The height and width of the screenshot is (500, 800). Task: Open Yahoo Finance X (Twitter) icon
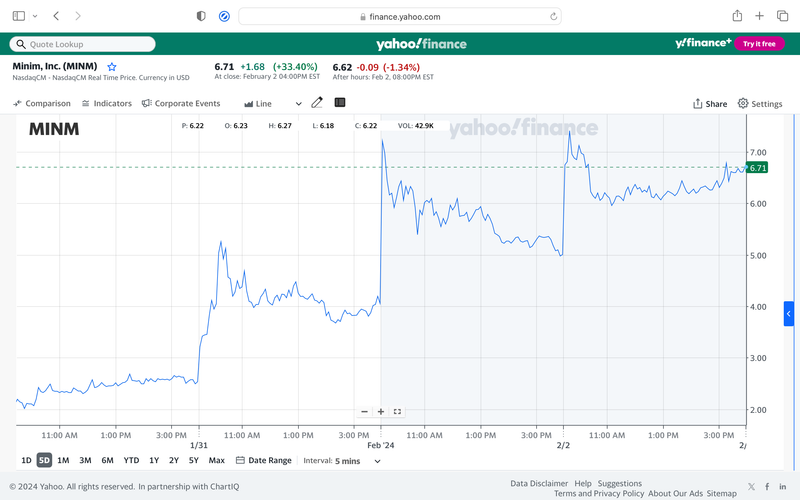click(752, 487)
